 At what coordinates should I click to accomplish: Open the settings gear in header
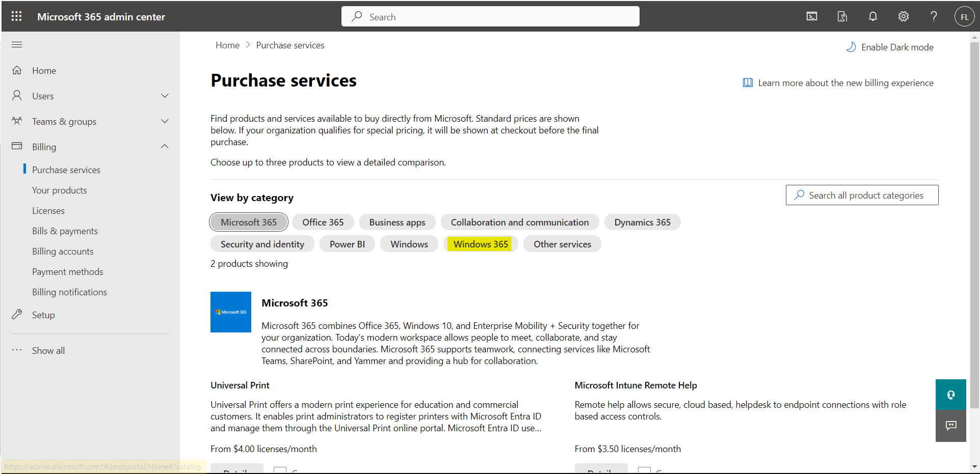(x=903, y=16)
